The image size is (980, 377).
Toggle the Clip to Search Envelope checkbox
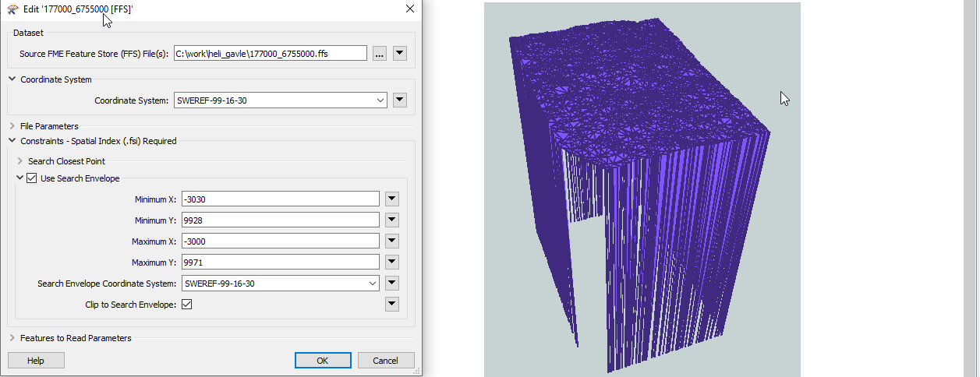click(x=187, y=305)
